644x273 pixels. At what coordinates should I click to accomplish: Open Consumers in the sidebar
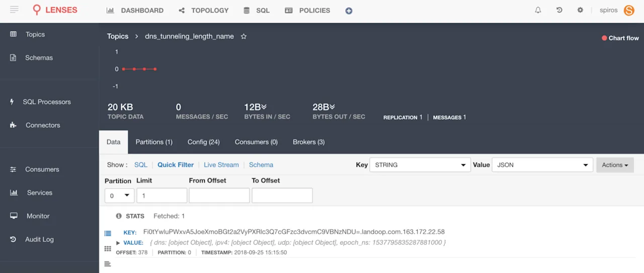click(42, 169)
